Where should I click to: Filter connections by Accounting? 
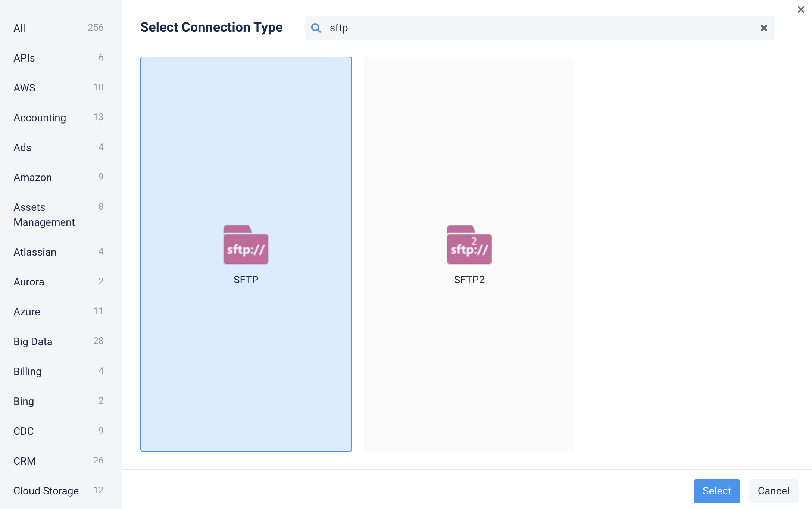tap(40, 118)
